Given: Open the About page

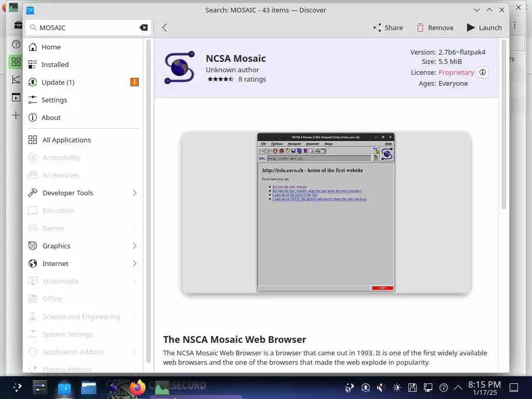Looking at the screenshot, I should 83,117.
